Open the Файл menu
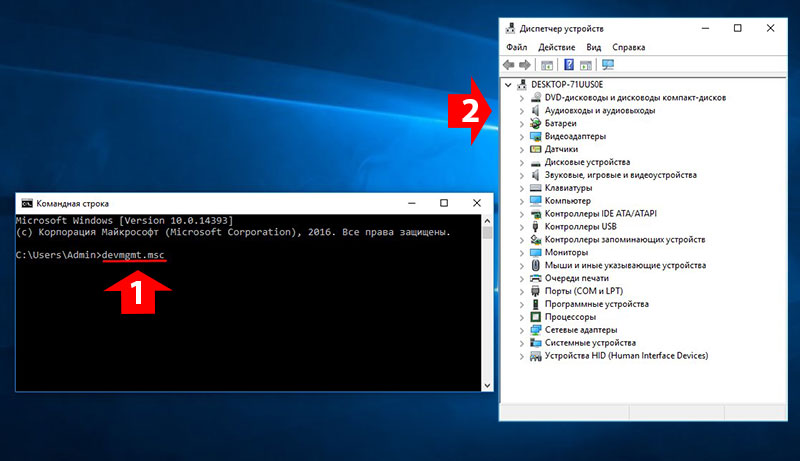The image size is (800, 461). click(516, 47)
